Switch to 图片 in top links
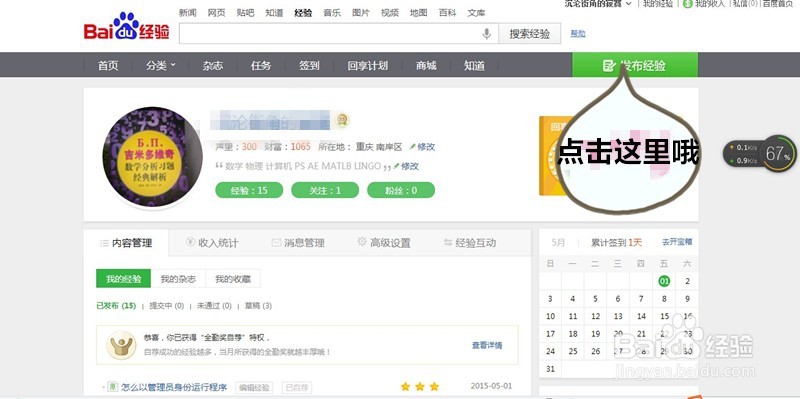Image resolution: width=800 pixels, height=399 pixels. click(x=361, y=13)
